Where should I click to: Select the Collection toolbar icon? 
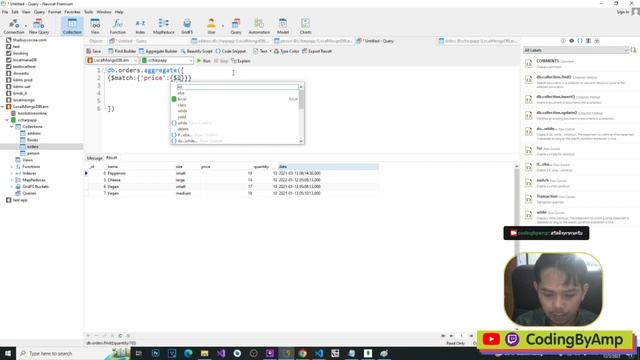pyautogui.click(x=72, y=26)
